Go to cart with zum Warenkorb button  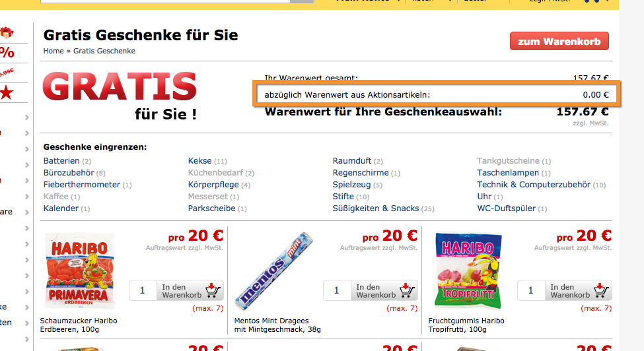point(559,41)
